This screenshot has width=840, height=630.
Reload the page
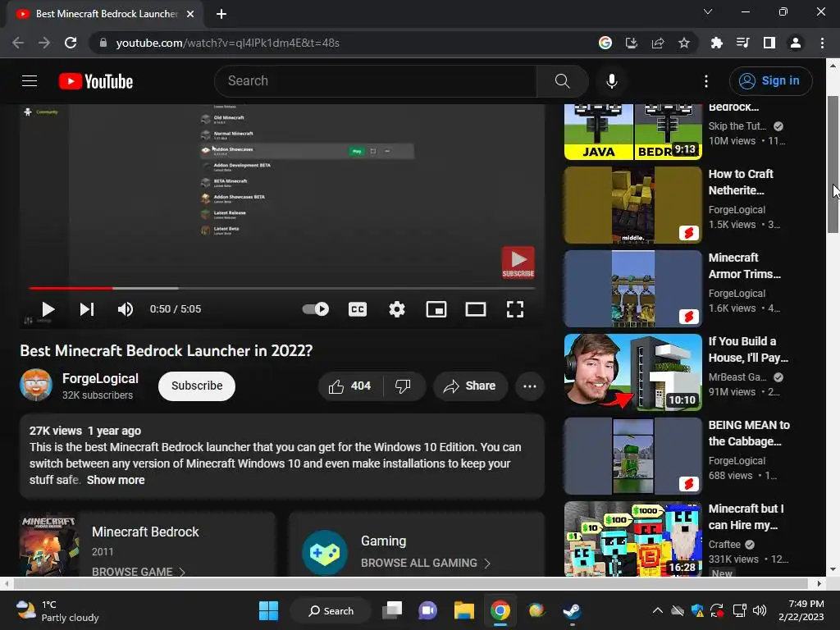(71, 43)
